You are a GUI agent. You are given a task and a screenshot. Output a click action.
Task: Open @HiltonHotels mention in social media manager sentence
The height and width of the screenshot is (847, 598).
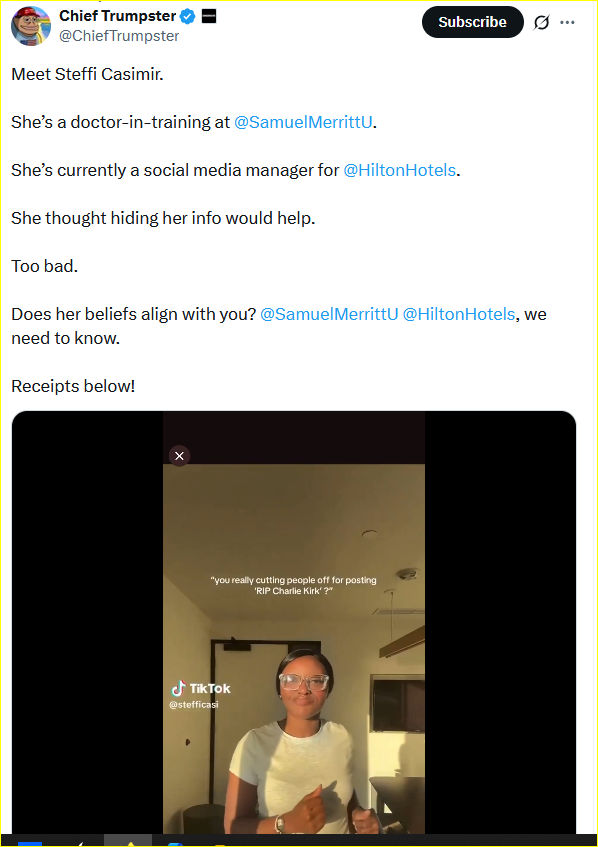(400, 170)
